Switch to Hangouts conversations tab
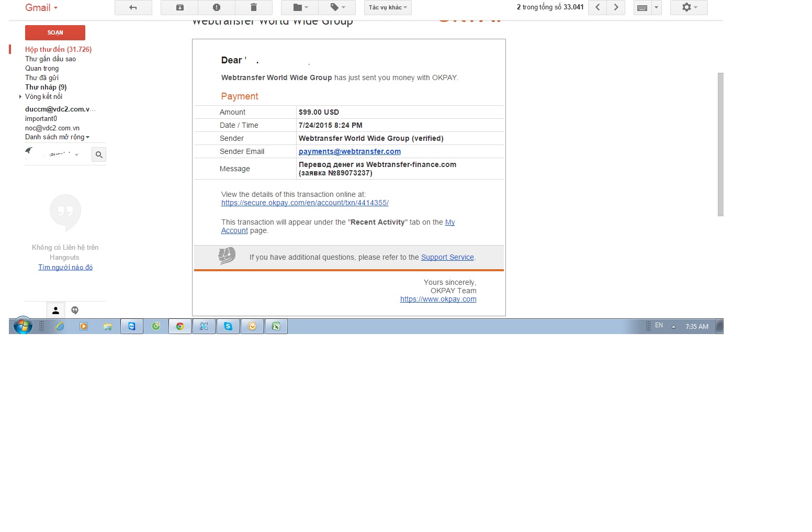Screen dimensions: 812x532 pos(75,310)
